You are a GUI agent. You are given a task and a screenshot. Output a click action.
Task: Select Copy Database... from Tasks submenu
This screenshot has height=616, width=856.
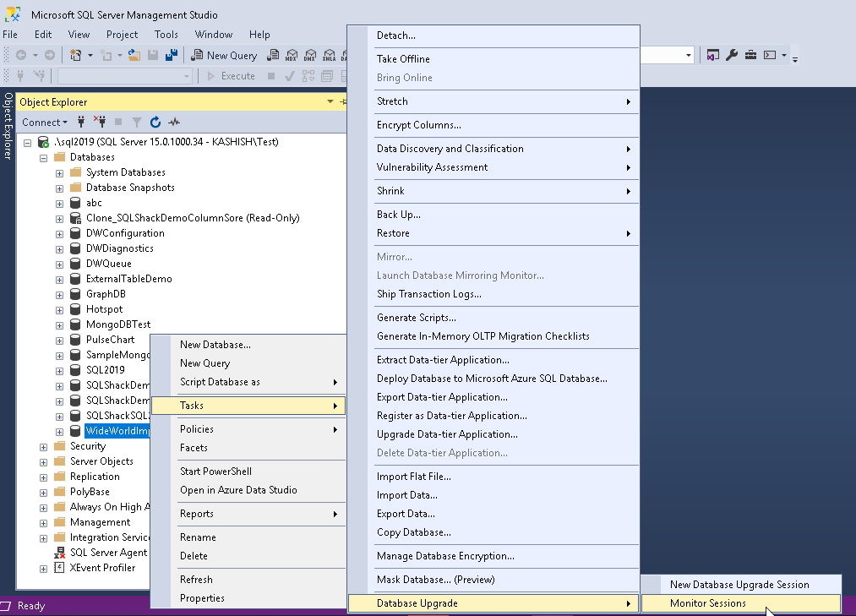click(493, 532)
